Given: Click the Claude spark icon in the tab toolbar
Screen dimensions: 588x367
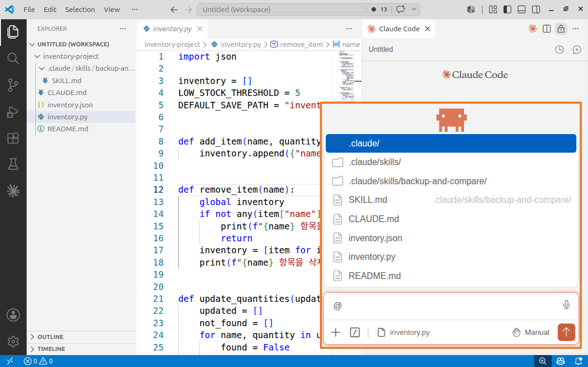Looking at the screenshot, I should click(x=532, y=29).
